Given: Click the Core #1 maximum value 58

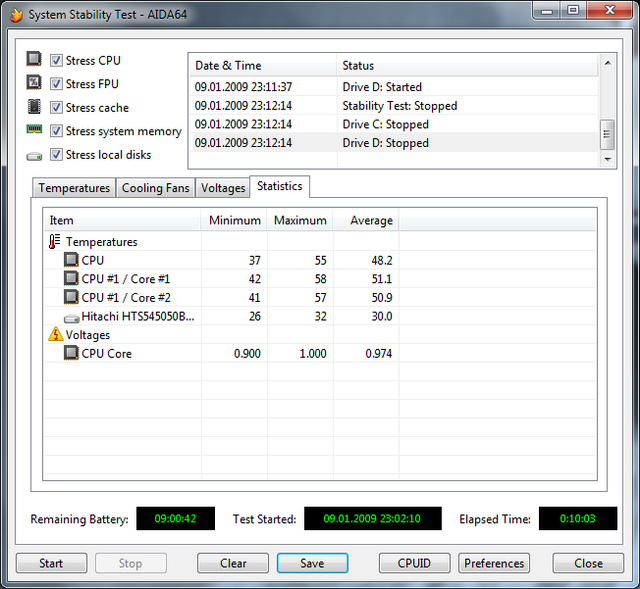Looking at the screenshot, I should pyautogui.click(x=320, y=279).
